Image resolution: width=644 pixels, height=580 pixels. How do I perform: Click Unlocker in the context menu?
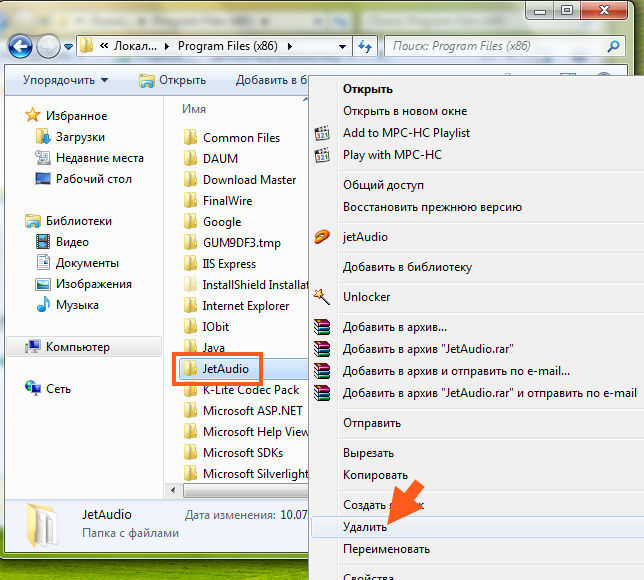pos(366,297)
